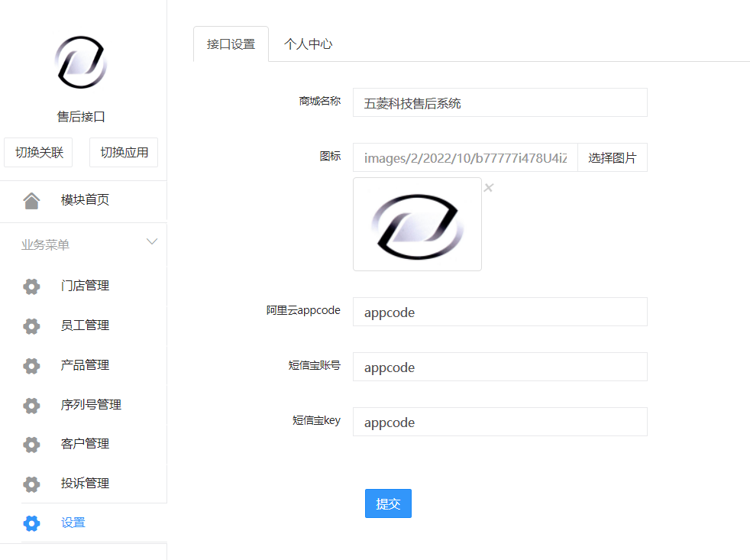This screenshot has width=750, height=560.
Task: Open 员工管理 menu item
Action: coord(83,325)
